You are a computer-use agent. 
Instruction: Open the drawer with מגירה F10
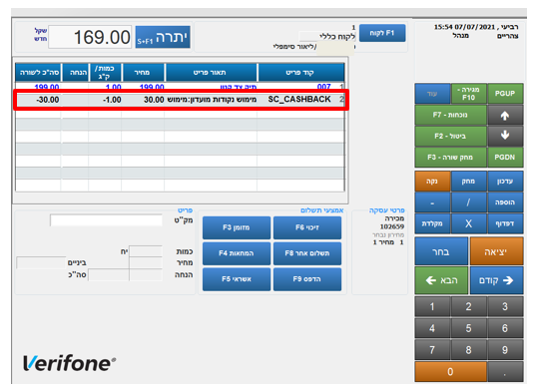click(468, 94)
